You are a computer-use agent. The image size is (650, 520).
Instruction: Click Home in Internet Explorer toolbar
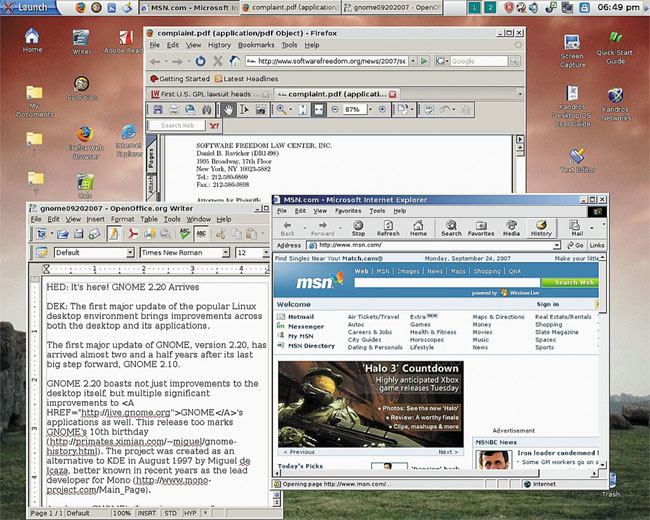pos(418,228)
